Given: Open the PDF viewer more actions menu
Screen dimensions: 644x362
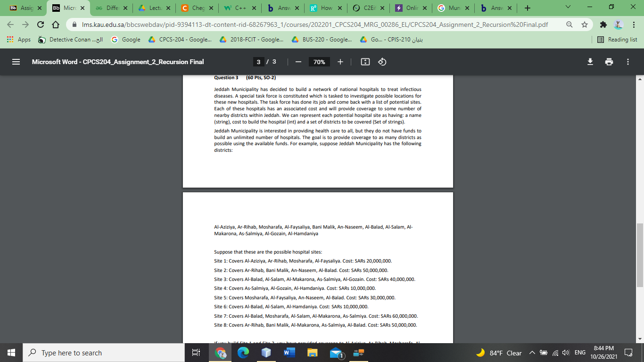Looking at the screenshot, I should 628,62.
